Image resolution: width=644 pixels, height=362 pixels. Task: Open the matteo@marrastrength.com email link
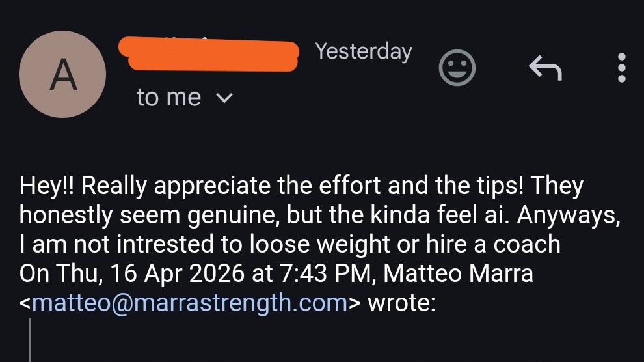pyautogui.click(x=189, y=303)
